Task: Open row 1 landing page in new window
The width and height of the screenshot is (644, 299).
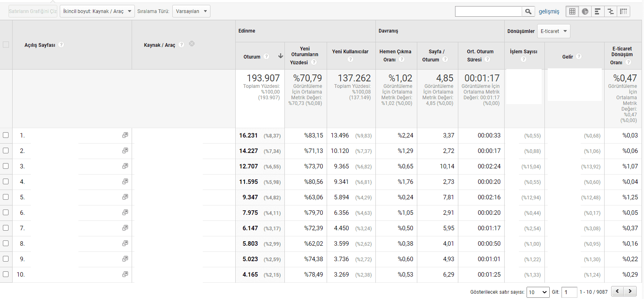Action: pyautogui.click(x=125, y=135)
